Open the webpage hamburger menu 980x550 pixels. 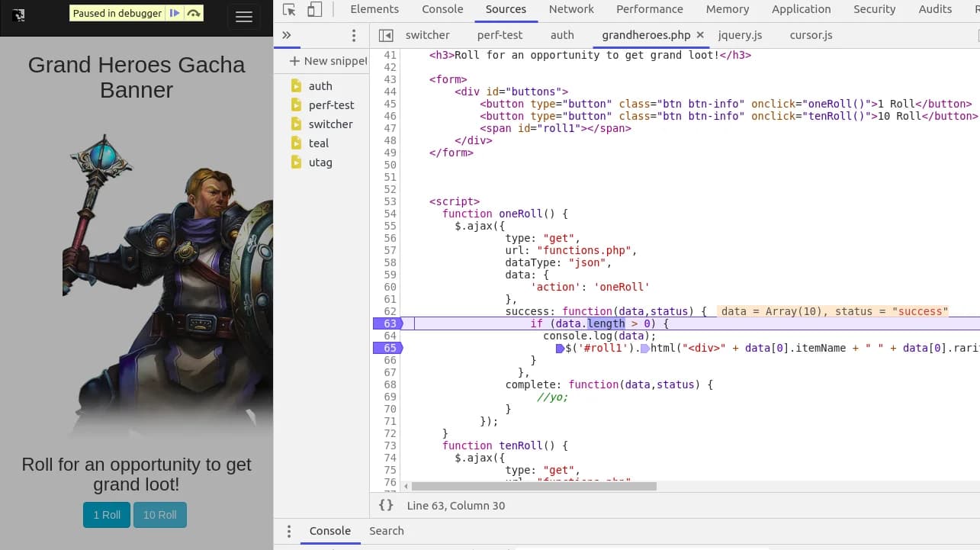(x=243, y=17)
